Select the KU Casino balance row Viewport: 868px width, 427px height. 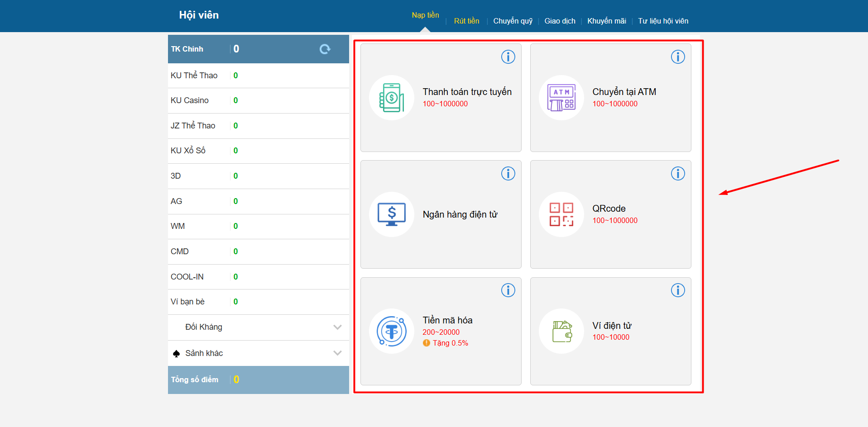tap(258, 100)
